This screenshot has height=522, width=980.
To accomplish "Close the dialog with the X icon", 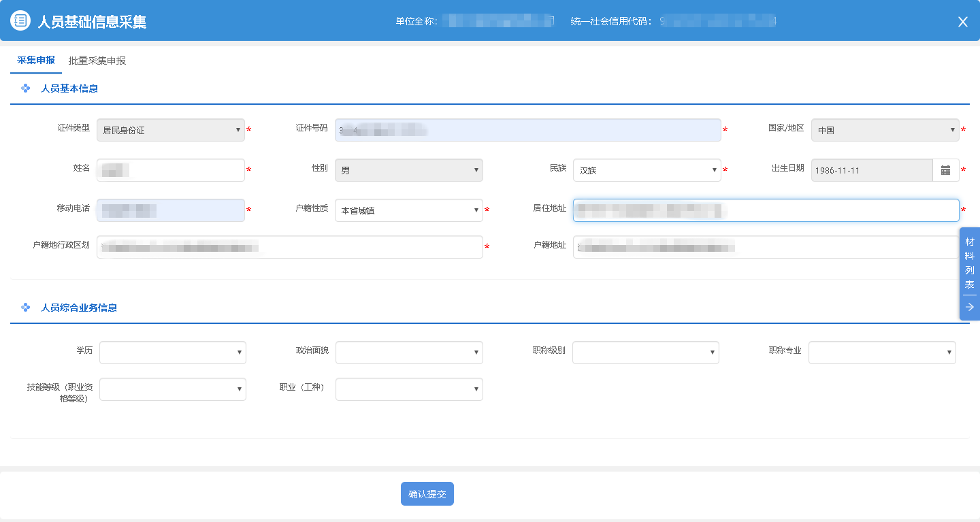I will tap(962, 22).
